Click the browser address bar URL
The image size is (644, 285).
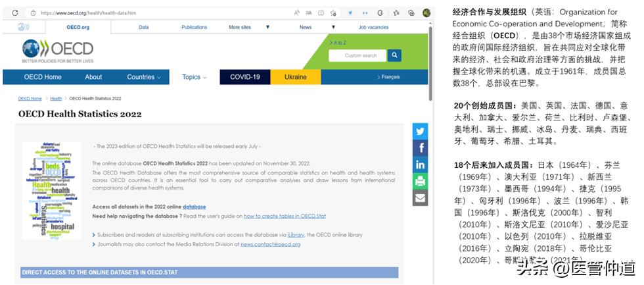tap(88, 13)
